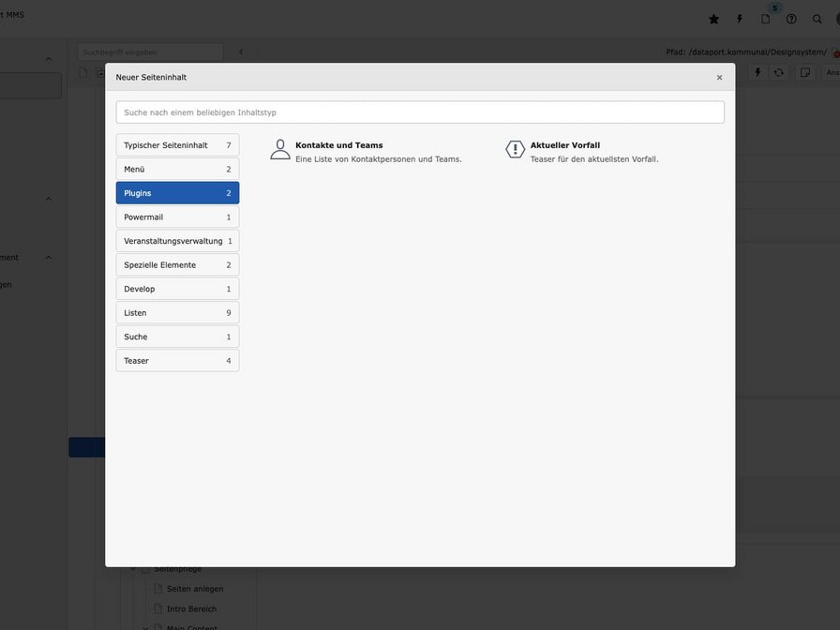Open the Seiten anlegen page in tree
The image size is (840, 630).
(194, 589)
